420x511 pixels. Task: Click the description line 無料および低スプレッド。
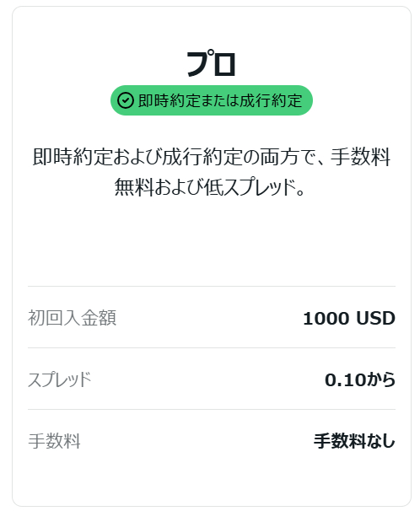[209, 187]
